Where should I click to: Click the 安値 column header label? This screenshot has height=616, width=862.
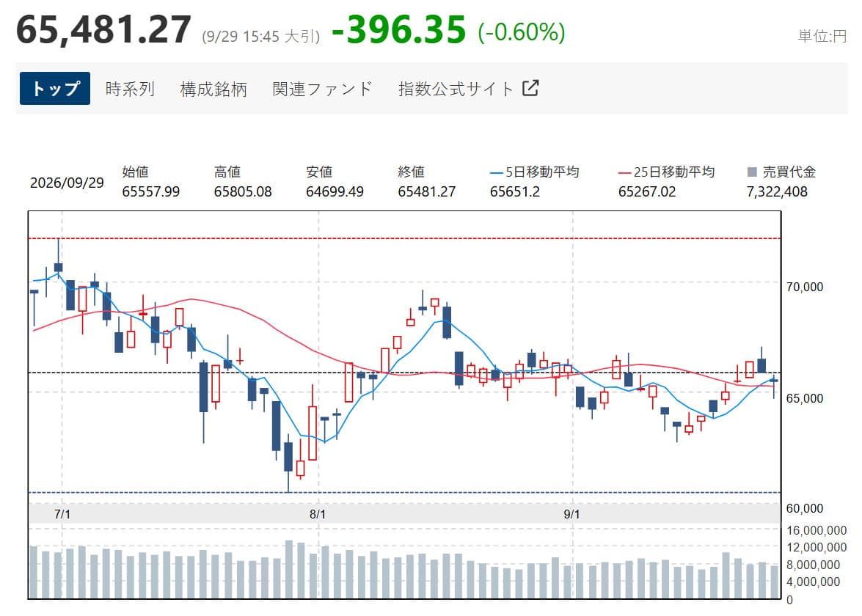319,172
